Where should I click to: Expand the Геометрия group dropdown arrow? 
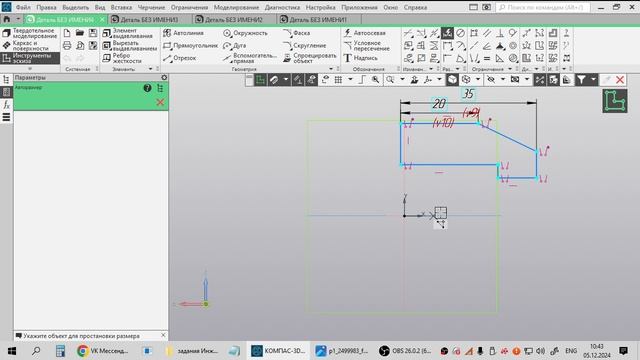(x=331, y=69)
